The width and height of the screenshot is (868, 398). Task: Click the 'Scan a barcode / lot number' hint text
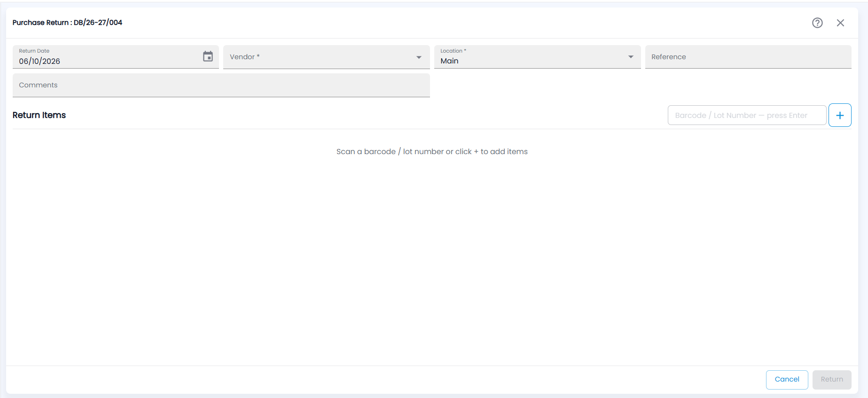pos(432,151)
